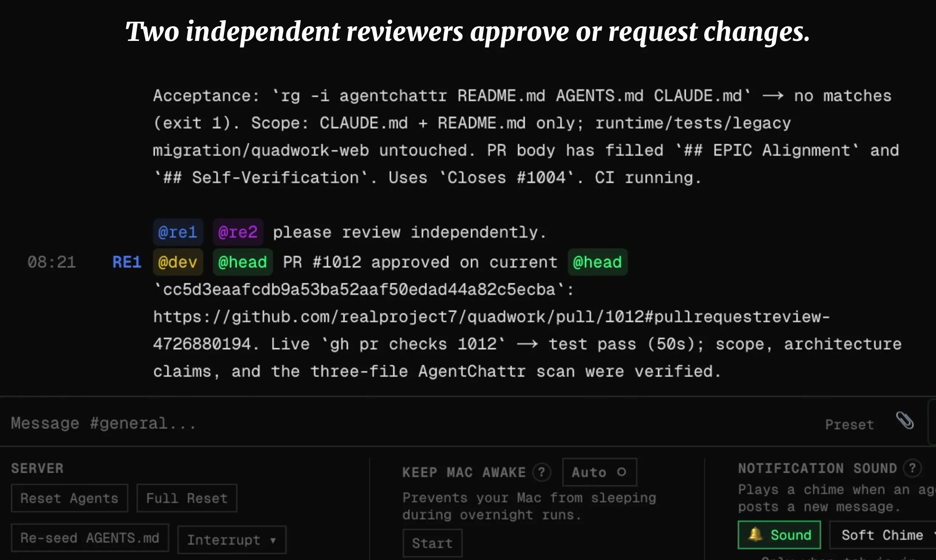Click the Re-seed AGENTS.md button

(x=90, y=538)
